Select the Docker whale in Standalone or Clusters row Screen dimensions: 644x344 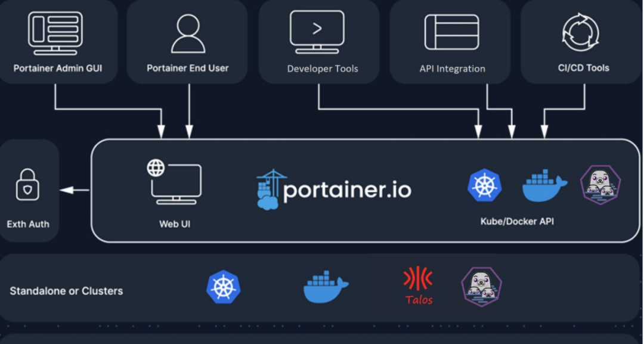click(326, 287)
